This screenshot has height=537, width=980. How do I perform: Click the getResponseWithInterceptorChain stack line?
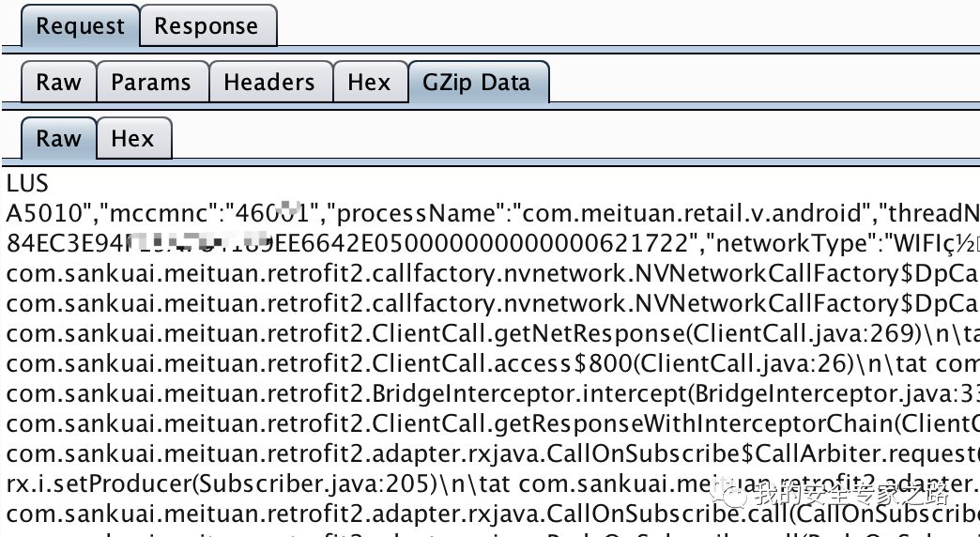point(493,423)
